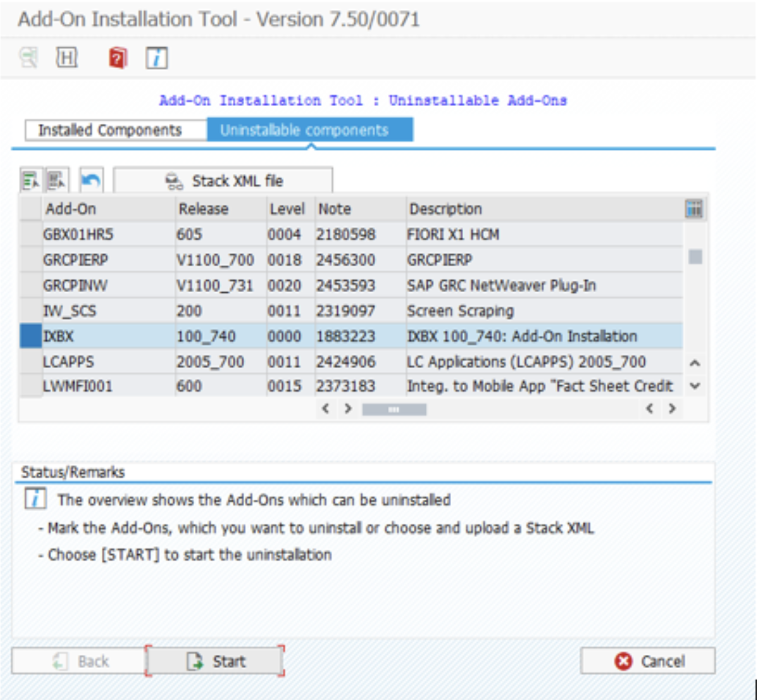Open the red online help book icon
Viewport: 757px width, 700px height.
point(118,57)
